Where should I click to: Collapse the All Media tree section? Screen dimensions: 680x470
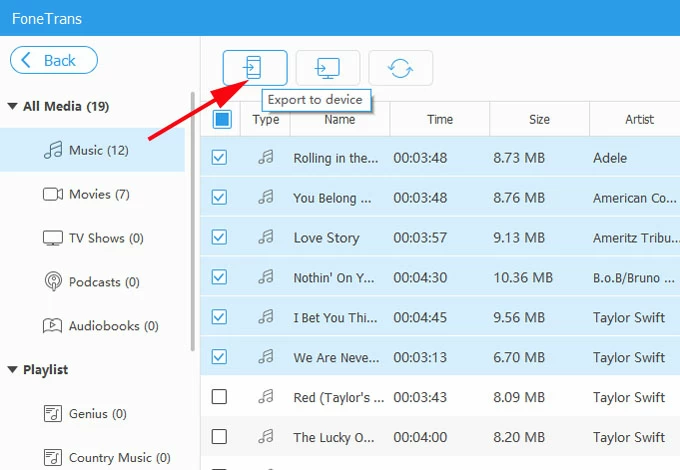tap(12, 106)
